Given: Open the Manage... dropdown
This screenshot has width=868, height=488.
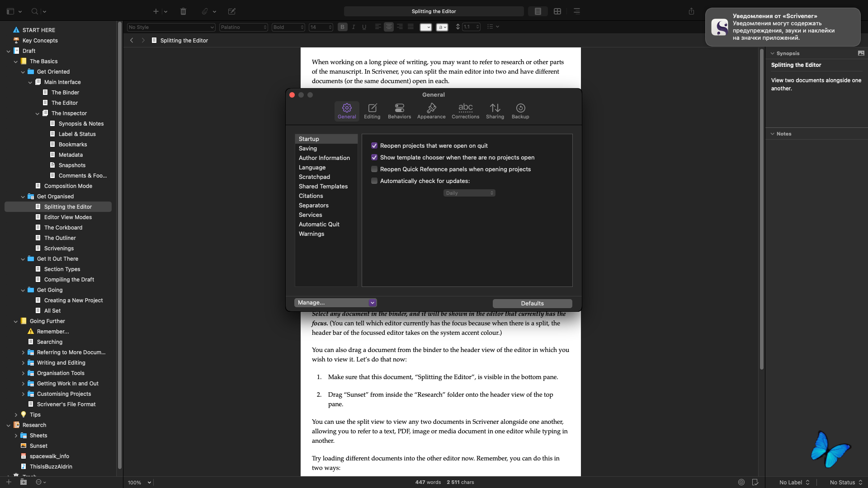Looking at the screenshot, I should point(335,303).
